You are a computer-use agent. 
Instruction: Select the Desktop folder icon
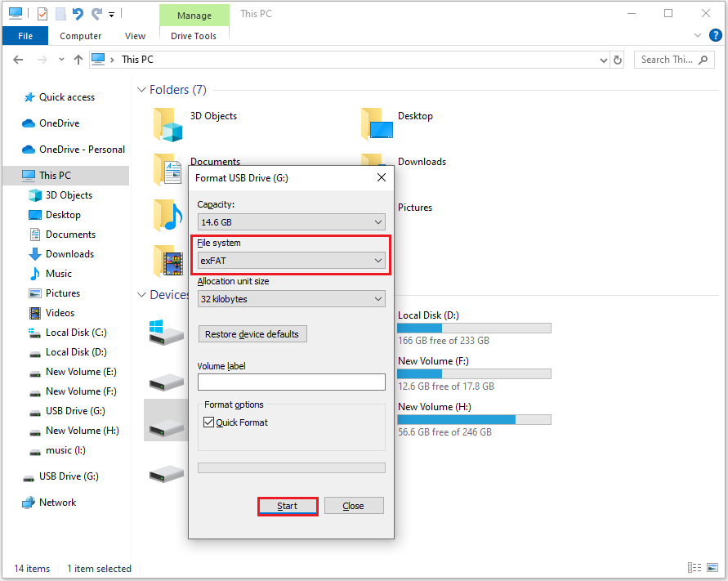(377, 123)
